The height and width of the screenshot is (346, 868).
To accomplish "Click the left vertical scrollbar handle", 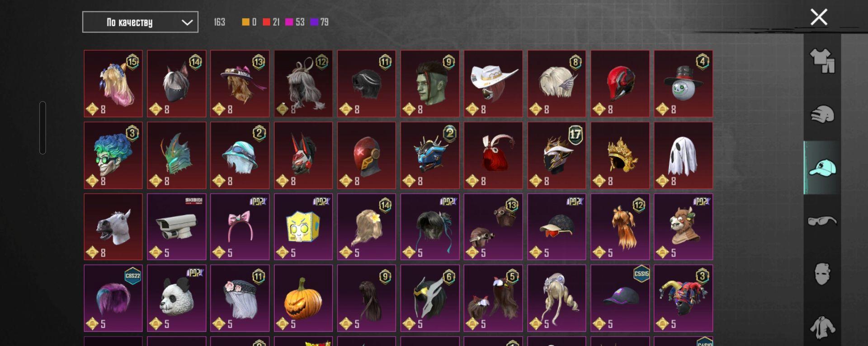I will tap(42, 128).
